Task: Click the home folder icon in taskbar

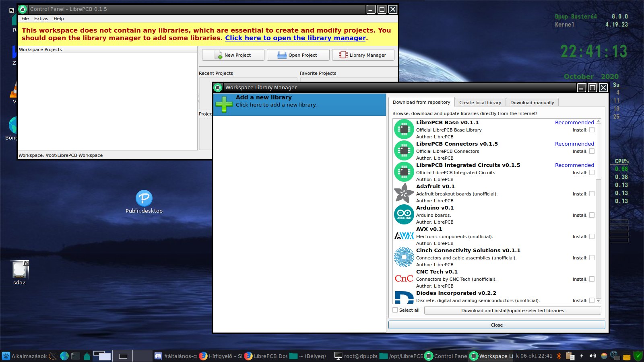Action: coord(87,356)
